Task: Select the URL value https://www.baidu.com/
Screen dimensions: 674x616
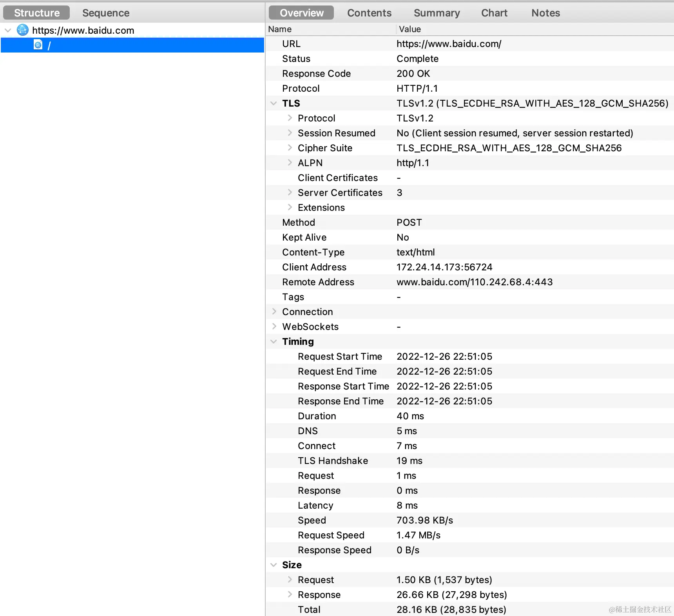Action: [449, 44]
